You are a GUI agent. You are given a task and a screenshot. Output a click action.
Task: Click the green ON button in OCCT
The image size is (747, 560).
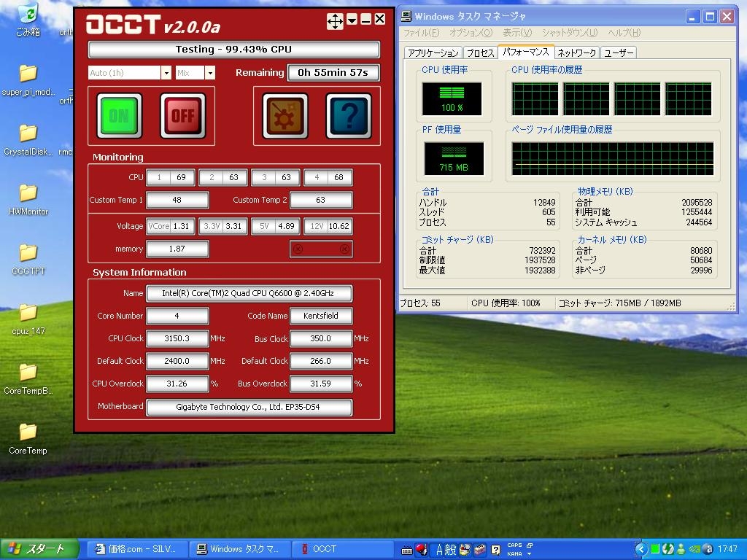coord(119,116)
